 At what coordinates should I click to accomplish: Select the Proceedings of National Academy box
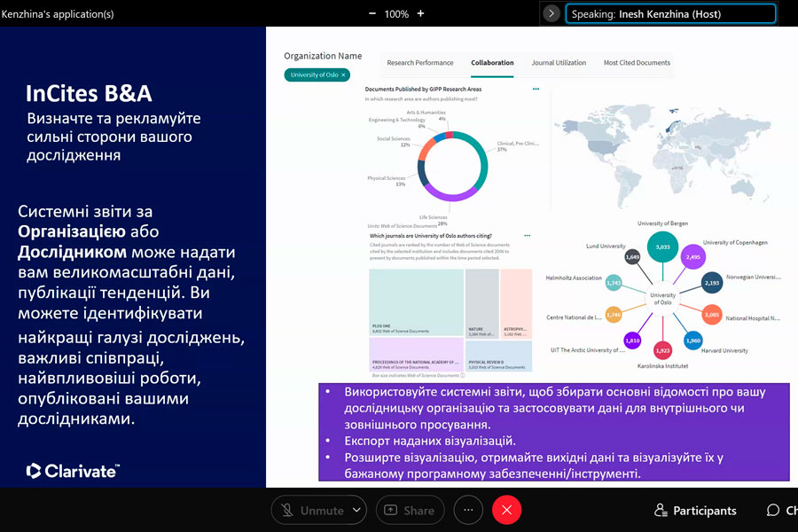tap(417, 355)
